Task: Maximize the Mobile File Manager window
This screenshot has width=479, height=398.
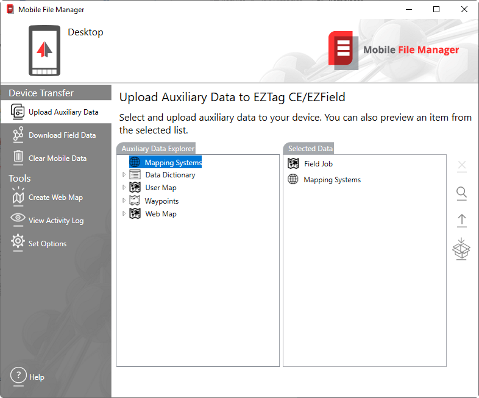Action: click(436, 9)
